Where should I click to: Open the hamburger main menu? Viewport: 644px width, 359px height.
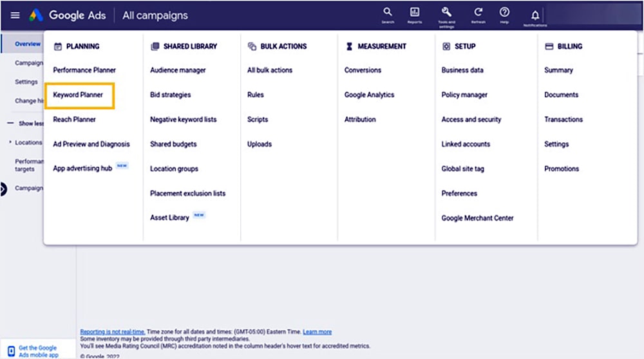(x=15, y=15)
